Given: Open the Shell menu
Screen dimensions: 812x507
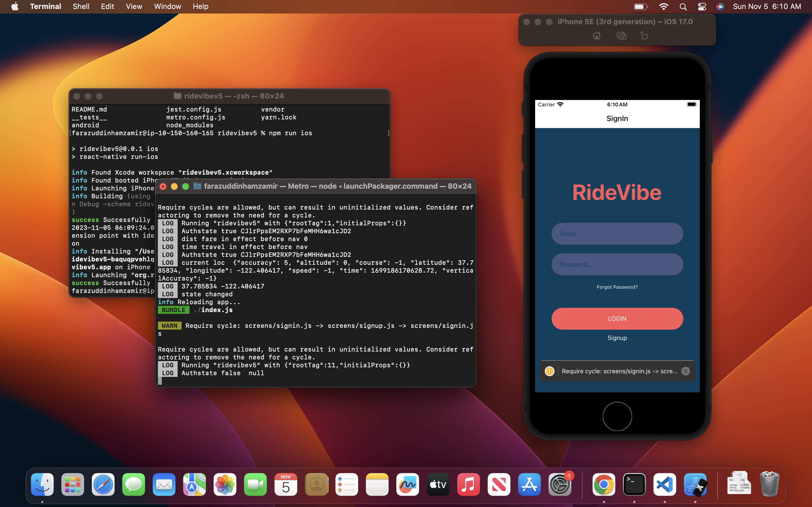Looking at the screenshot, I should 81,6.
